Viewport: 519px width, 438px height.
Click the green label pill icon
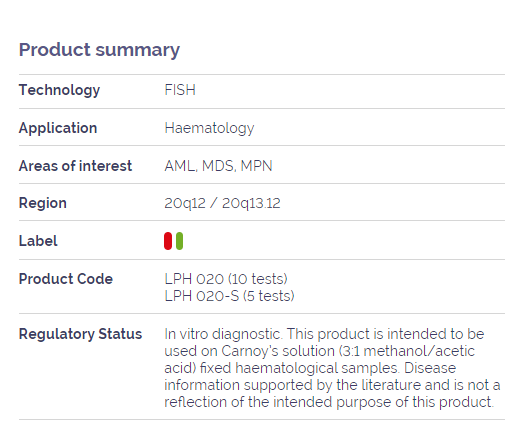pyautogui.click(x=179, y=241)
